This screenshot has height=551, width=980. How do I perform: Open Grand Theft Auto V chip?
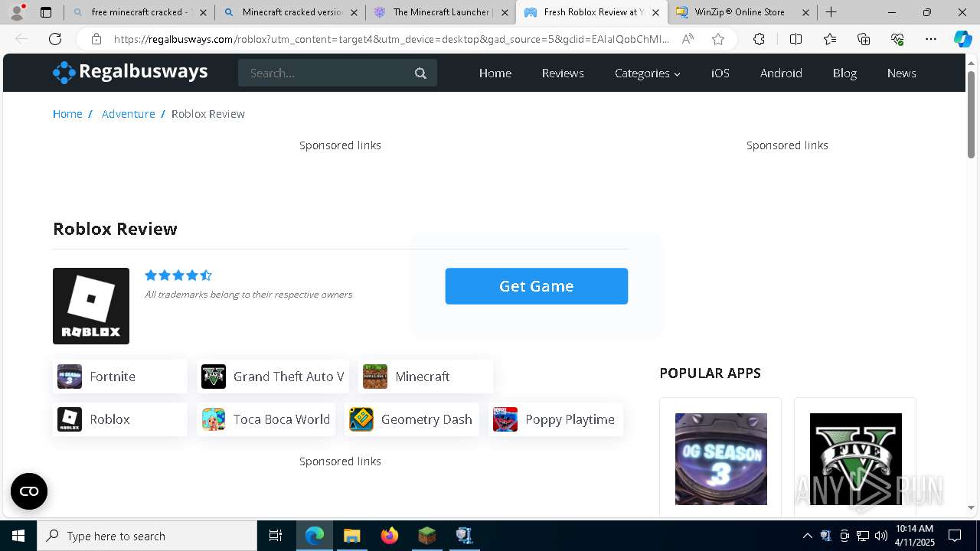(x=273, y=377)
